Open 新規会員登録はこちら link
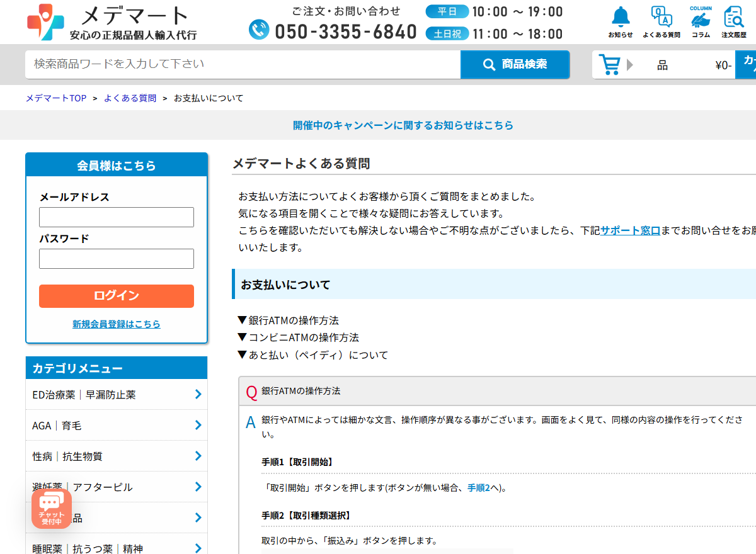 117,324
